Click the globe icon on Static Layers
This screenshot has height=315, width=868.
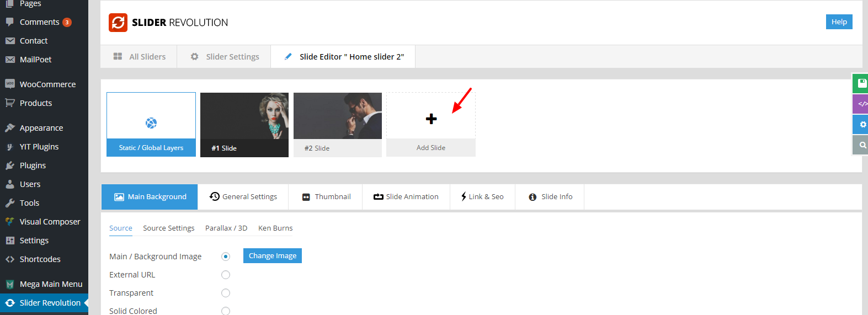point(151,123)
